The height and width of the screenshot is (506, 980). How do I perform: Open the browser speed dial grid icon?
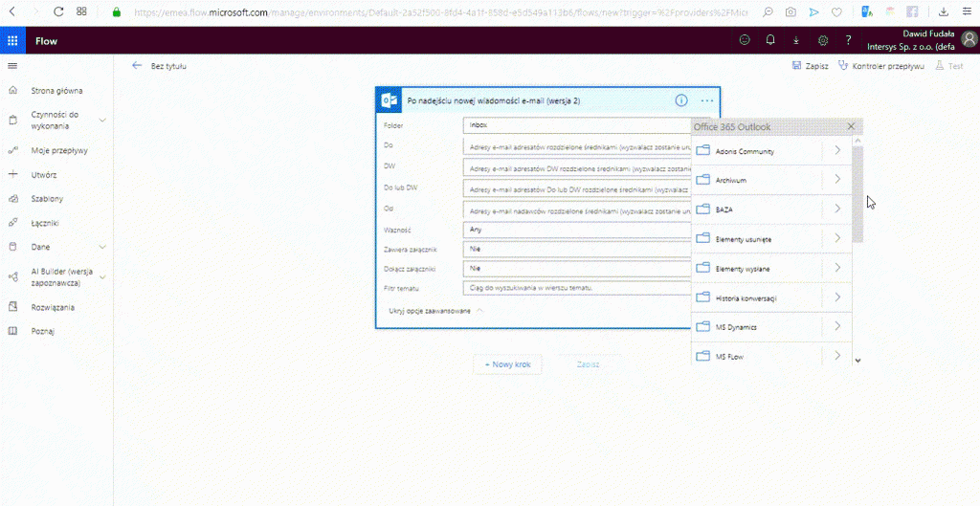point(81,11)
